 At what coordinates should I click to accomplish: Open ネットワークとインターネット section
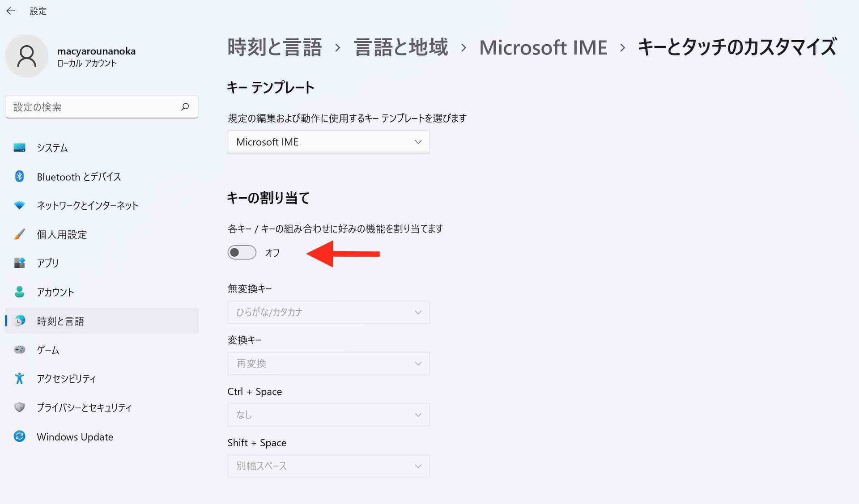click(102, 205)
